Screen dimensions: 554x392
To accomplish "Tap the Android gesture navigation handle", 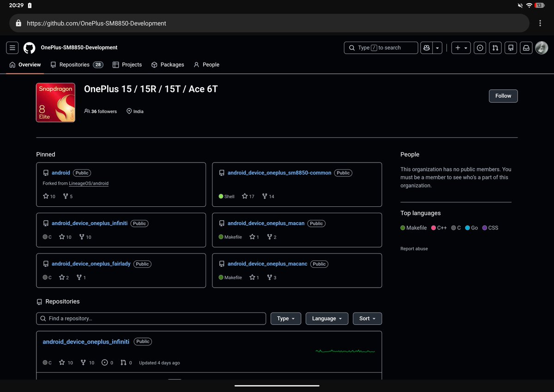I will point(277,386).
